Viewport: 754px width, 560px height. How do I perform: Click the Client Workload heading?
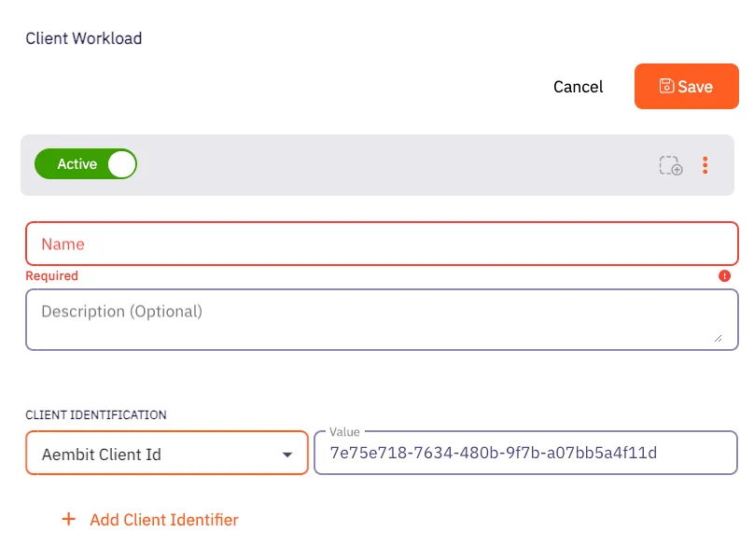click(x=83, y=38)
